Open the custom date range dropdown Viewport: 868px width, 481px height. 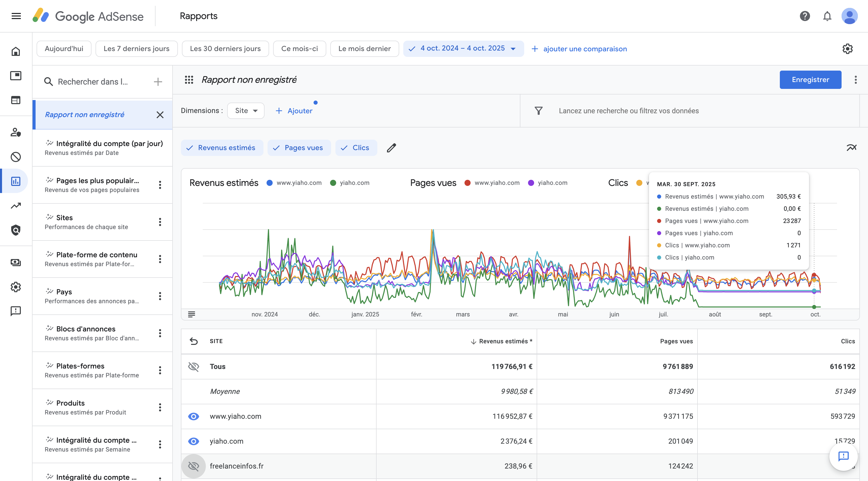tap(463, 49)
